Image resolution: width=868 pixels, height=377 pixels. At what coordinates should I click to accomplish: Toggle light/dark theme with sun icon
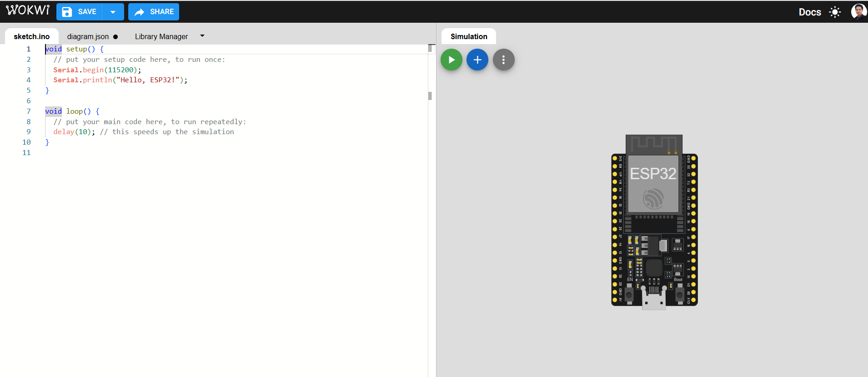tap(835, 12)
